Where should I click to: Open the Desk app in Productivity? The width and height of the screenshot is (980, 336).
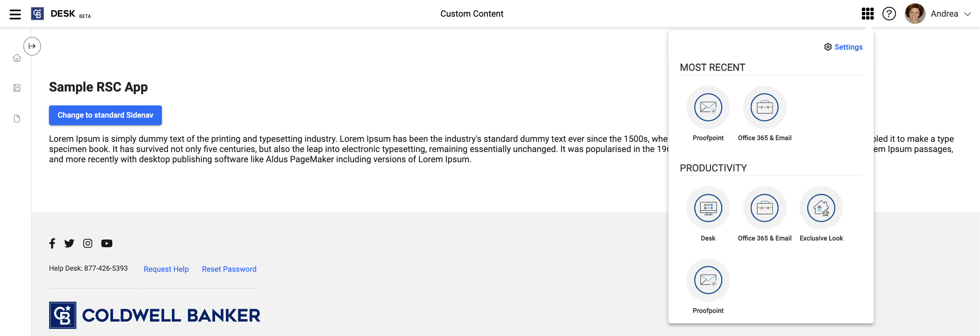(x=708, y=208)
